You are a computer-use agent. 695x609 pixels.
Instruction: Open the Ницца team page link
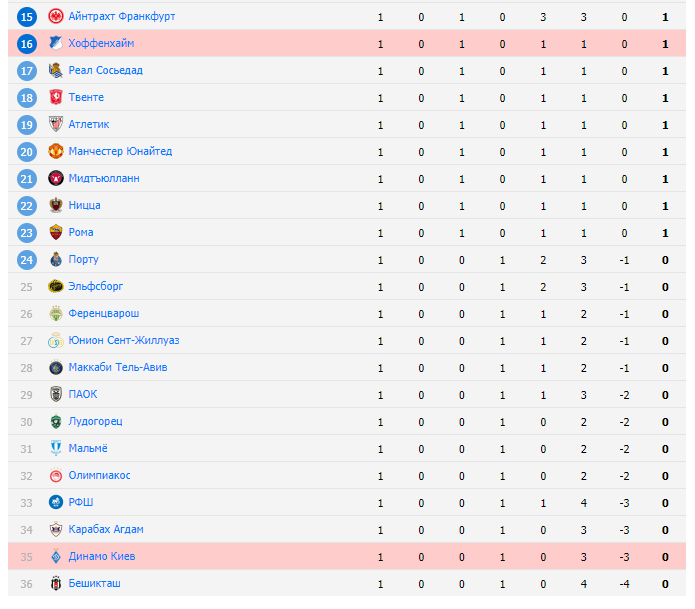click(x=85, y=206)
